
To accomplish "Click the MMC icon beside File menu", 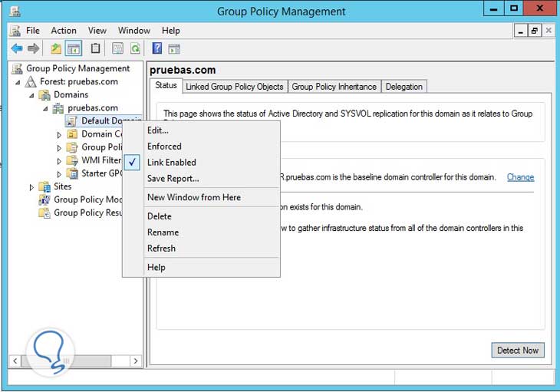I will (x=15, y=31).
